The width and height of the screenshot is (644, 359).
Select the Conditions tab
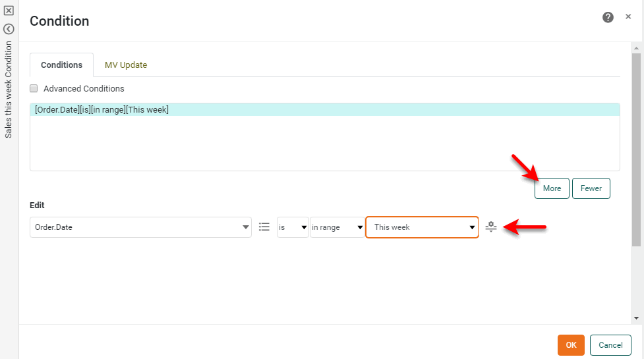click(x=61, y=65)
